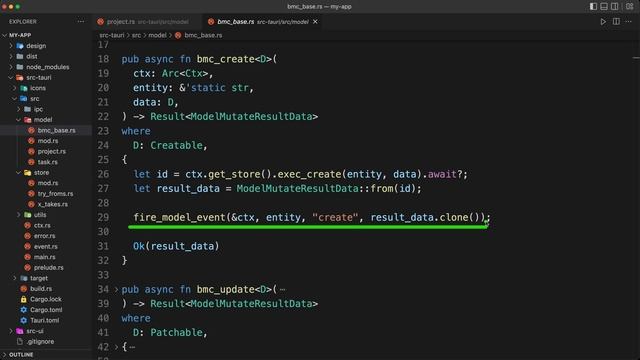Click the bmc_create function name
640x360 pixels.
coord(226,59)
